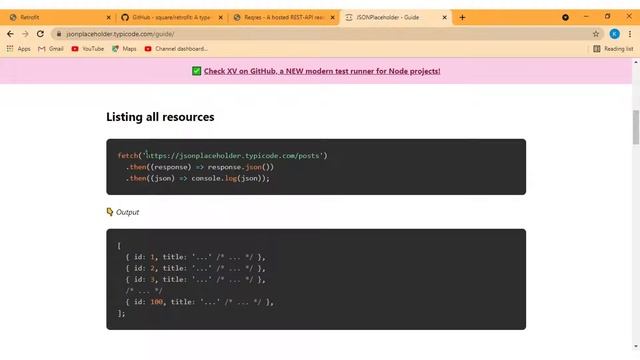Click the site lock icon in the address bar
Image resolution: width=640 pixels, height=360 pixels.
(x=59, y=34)
